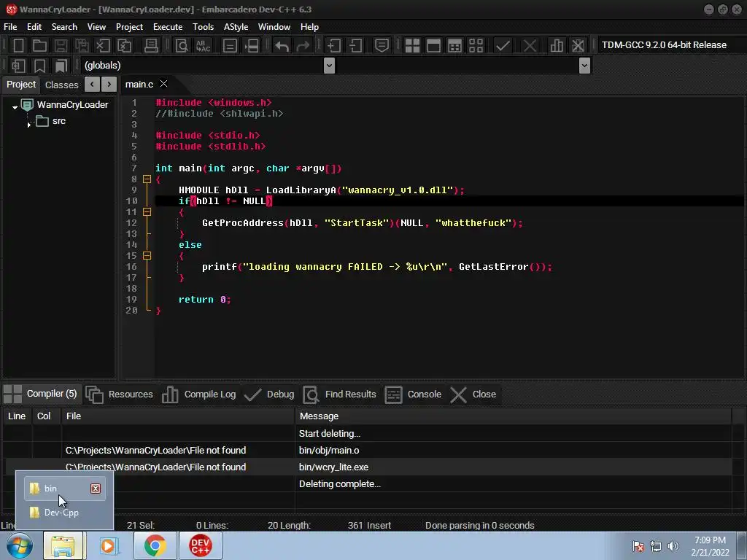This screenshot has height=560, width=747.
Task: Collapse code fold at line 8
Action: (x=147, y=179)
